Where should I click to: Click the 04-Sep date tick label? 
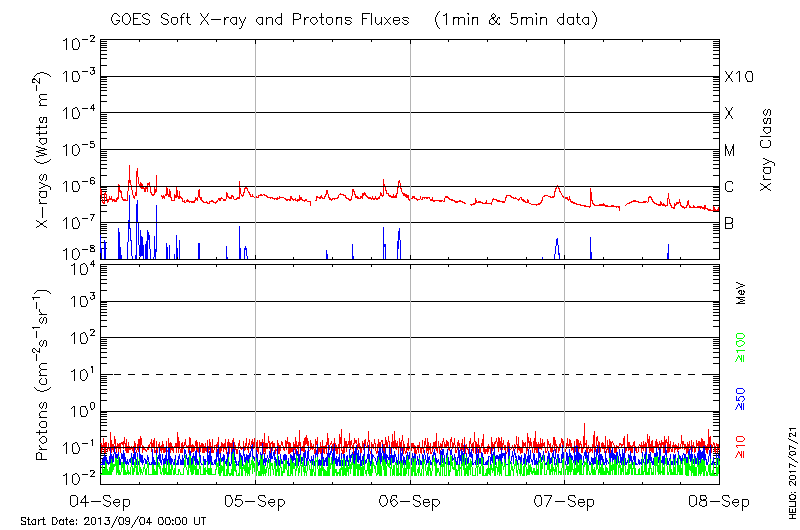point(102,500)
